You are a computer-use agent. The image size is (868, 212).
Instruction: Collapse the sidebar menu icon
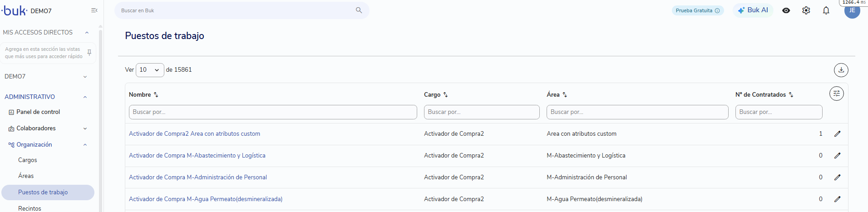coord(94,10)
